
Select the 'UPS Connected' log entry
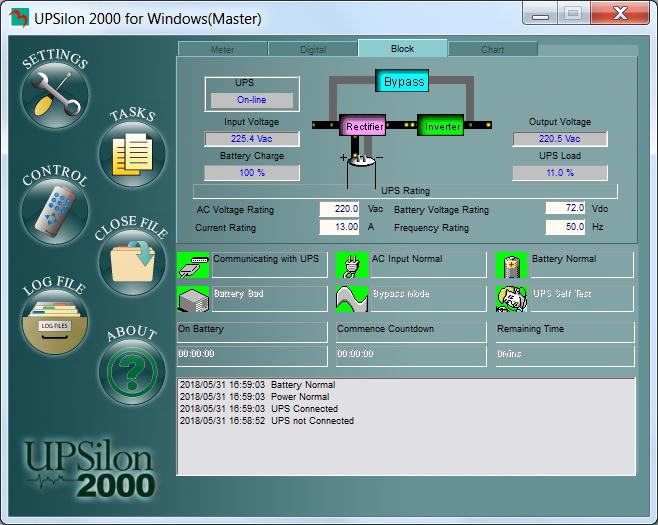(x=259, y=409)
